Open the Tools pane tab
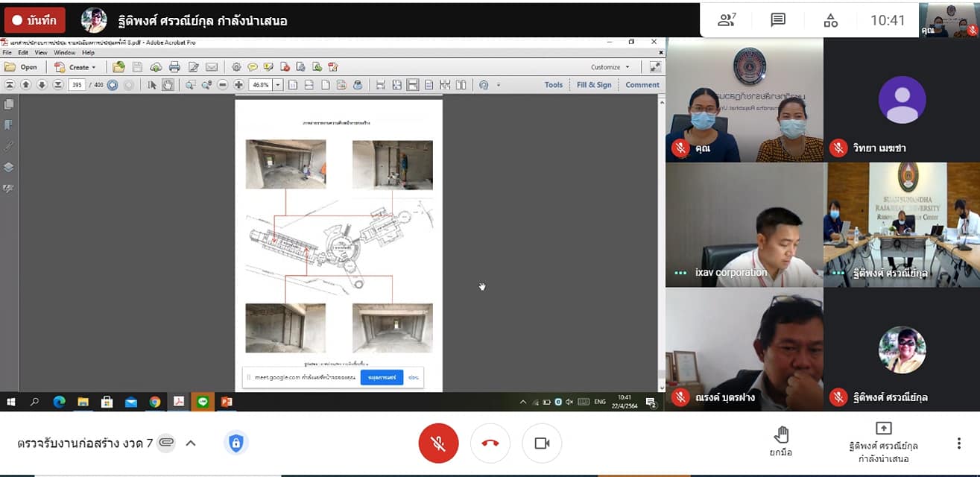This screenshot has width=980, height=477. [x=553, y=85]
